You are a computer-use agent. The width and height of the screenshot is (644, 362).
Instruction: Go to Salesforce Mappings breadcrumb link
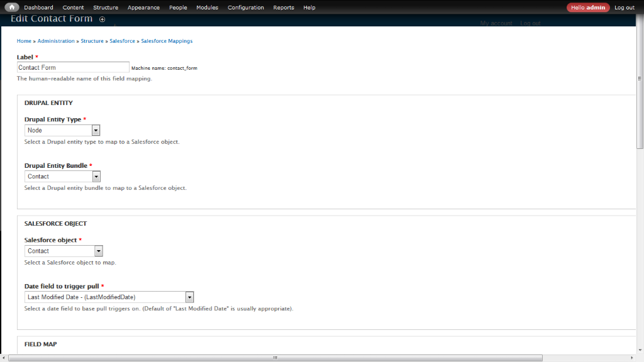click(x=167, y=41)
